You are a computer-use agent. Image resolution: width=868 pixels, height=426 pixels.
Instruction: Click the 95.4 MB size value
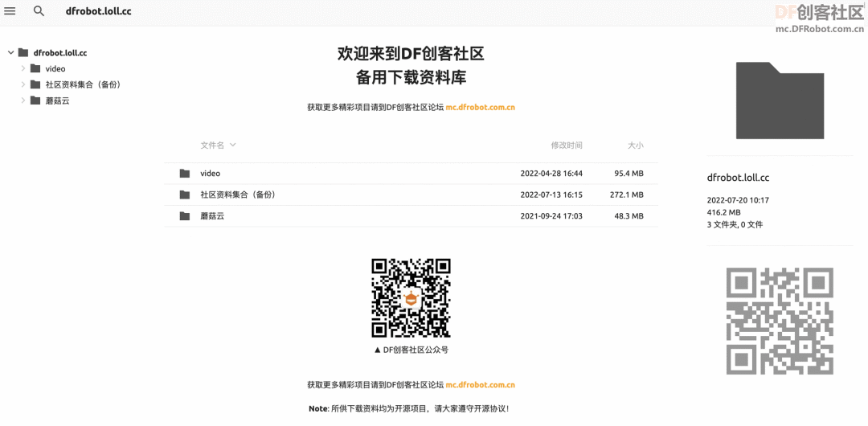tap(628, 174)
